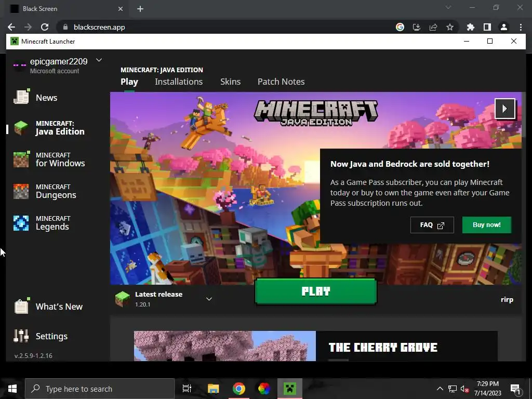Switch to the Play tab

point(129,82)
